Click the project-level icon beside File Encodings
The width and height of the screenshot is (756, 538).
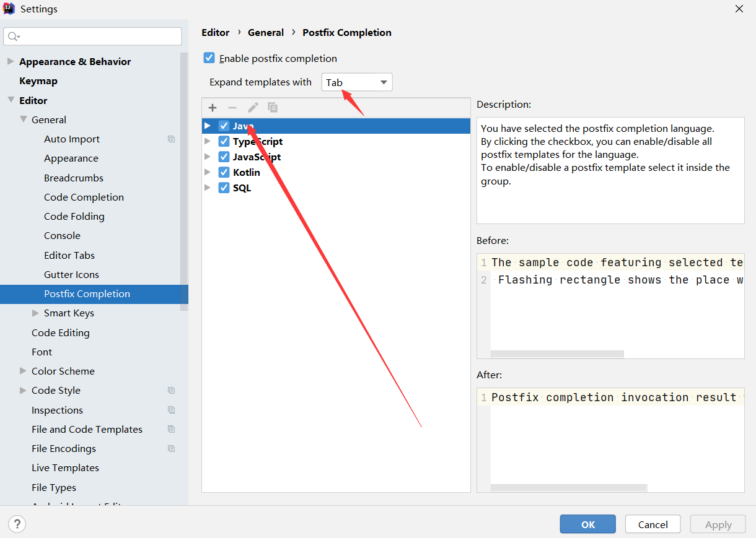pyautogui.click(x=172, y=448)
